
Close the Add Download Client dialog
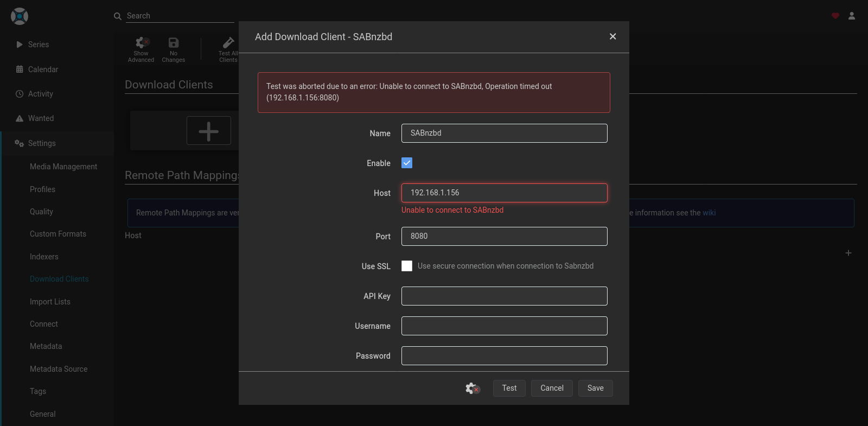(612, 36)
